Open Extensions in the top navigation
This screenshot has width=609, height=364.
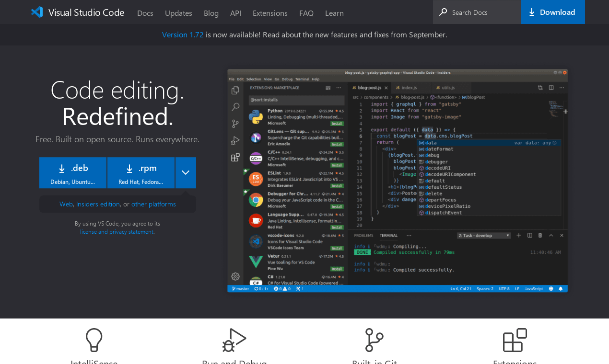270,13
